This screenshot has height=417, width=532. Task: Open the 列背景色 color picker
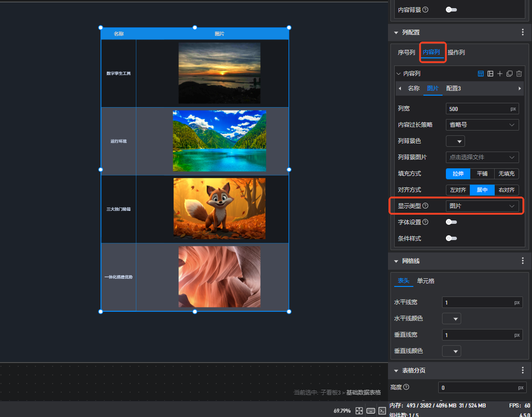tap(455, 141)
